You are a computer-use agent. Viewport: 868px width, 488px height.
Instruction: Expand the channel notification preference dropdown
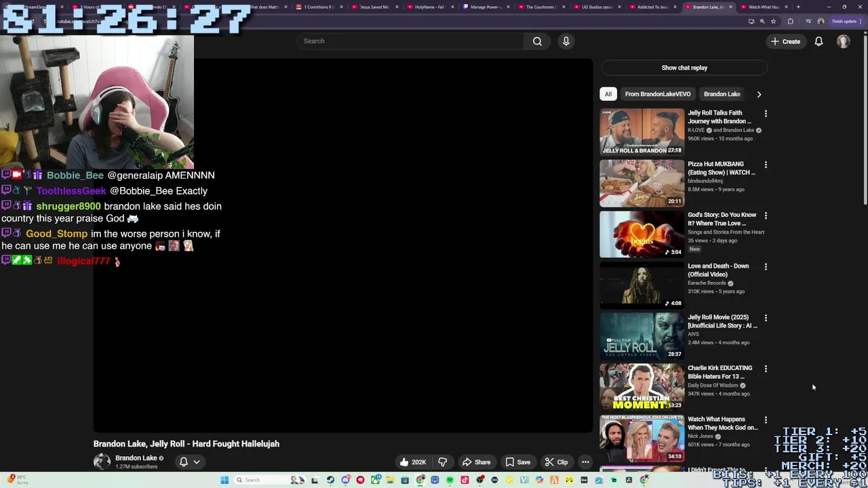tap(189, 462)
